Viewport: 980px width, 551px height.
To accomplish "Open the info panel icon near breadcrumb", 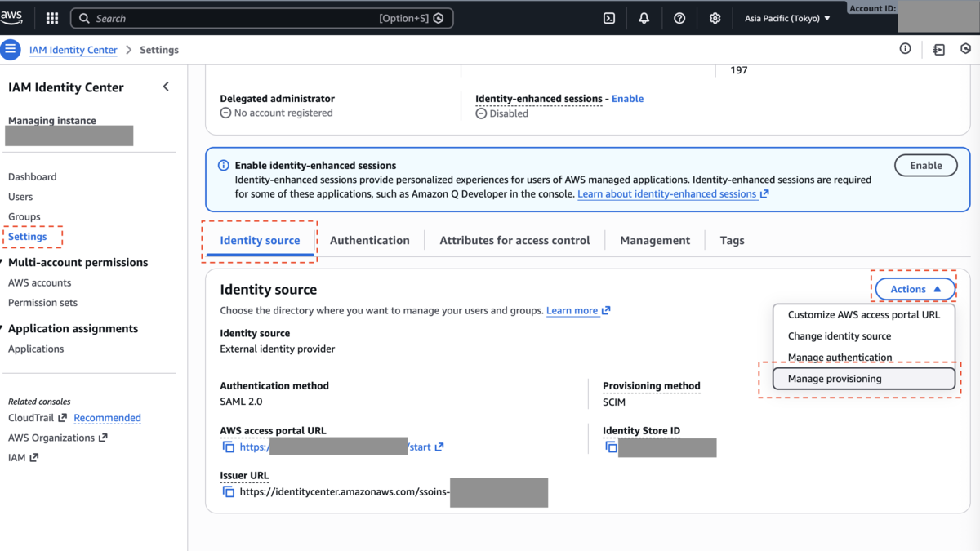I will (905, 49).
